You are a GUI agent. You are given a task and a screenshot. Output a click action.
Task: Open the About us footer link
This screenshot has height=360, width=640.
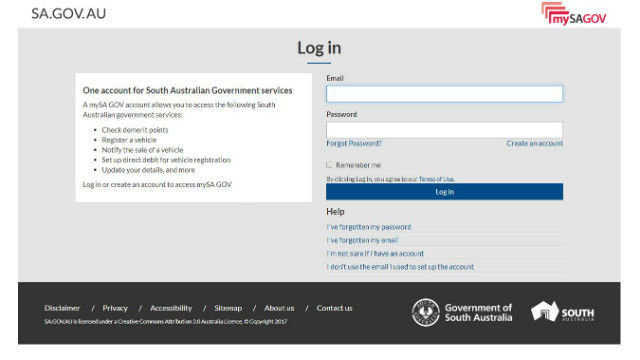[279, 308]
